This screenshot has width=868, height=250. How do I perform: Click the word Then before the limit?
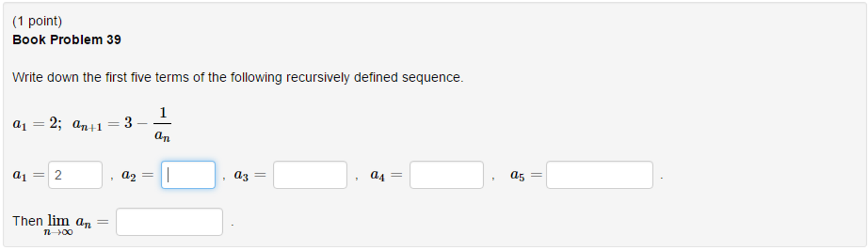[x=27, y=220]
